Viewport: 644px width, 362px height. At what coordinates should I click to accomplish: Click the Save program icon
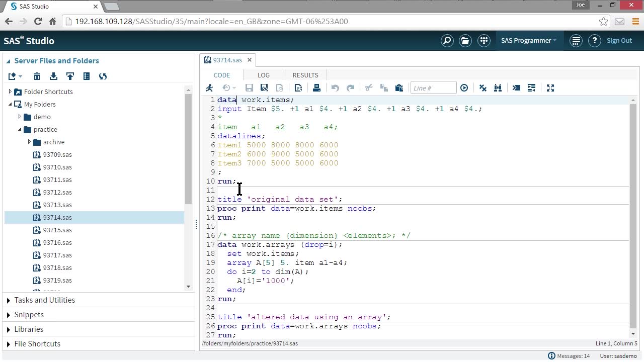(249, 88)
